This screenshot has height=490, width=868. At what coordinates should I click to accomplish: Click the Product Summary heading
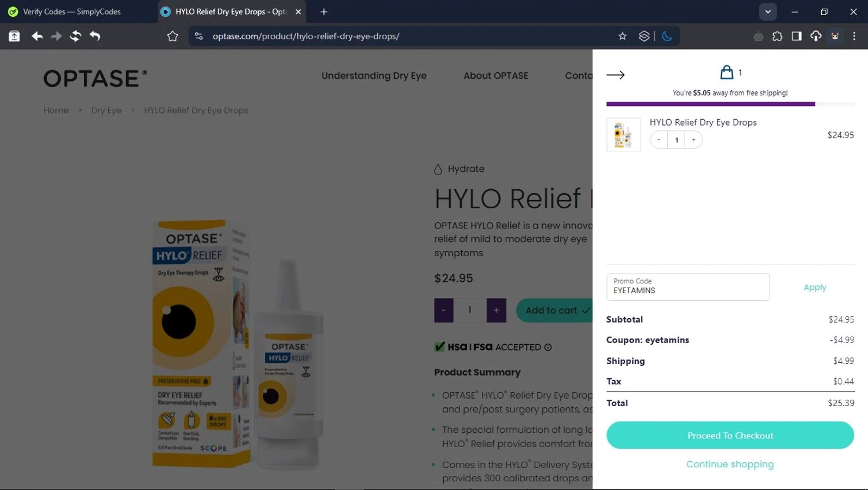477,372
